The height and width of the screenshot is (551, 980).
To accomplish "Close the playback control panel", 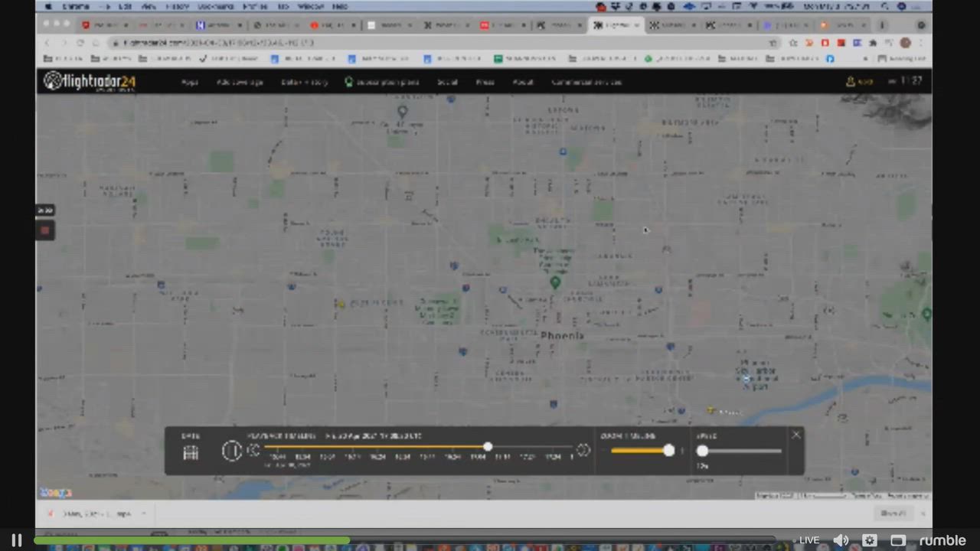I will 795,435.
